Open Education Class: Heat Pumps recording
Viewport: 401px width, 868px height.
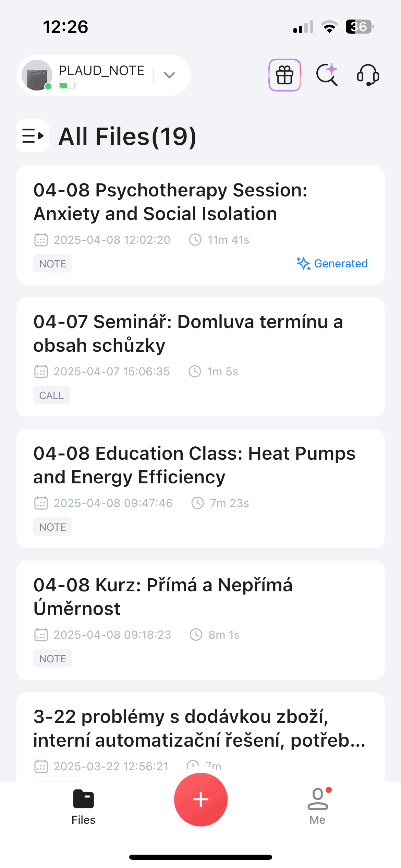tap(194, 465)
